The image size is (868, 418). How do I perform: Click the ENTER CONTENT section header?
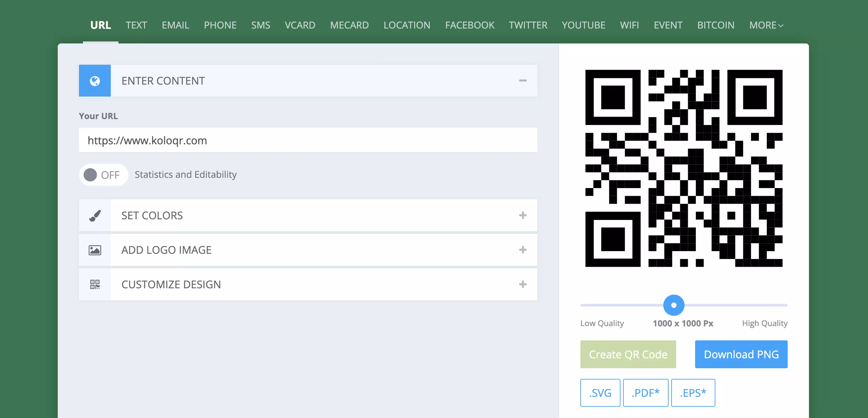[x=308, y=81]
